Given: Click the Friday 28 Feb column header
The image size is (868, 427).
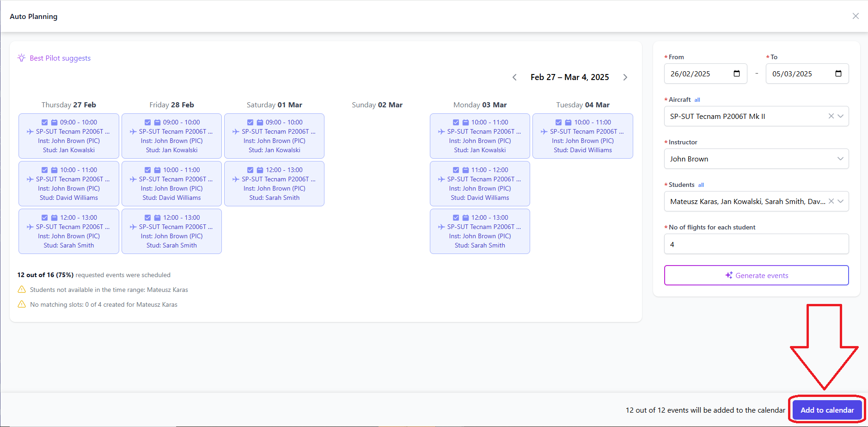Looking at the screenshot, I should (x=171, y=105).
